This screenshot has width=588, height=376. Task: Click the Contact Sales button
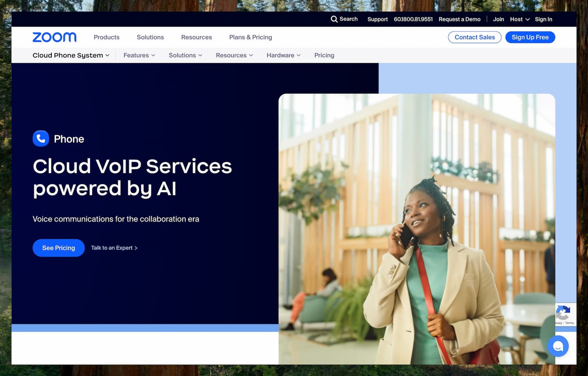coord(474,37)
